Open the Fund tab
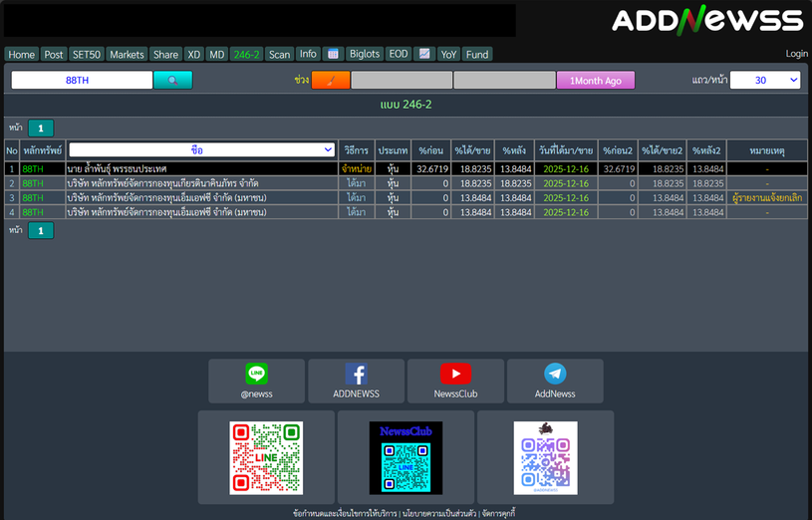Image resolution: width=812 pixels, height=520 pixels. point(477,55)
